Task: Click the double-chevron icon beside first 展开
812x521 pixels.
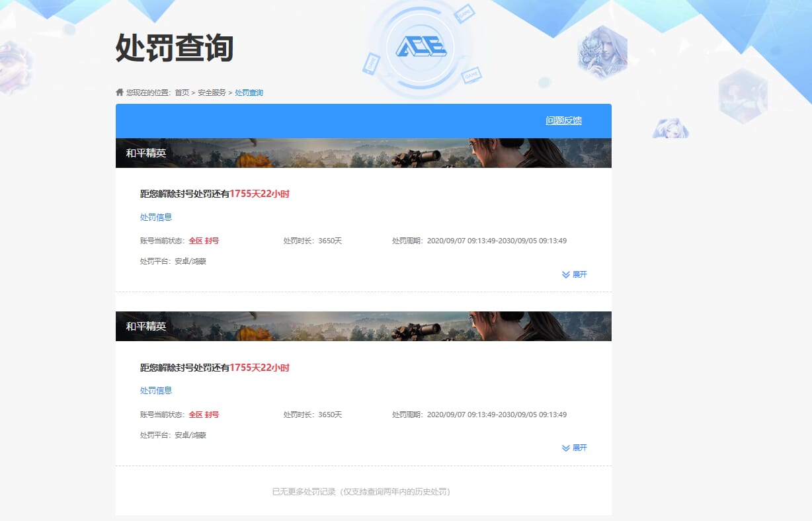Action: [565, 274]
